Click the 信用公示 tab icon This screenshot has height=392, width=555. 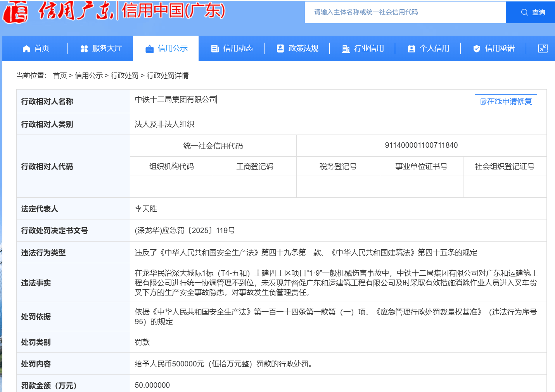point(149,49)
